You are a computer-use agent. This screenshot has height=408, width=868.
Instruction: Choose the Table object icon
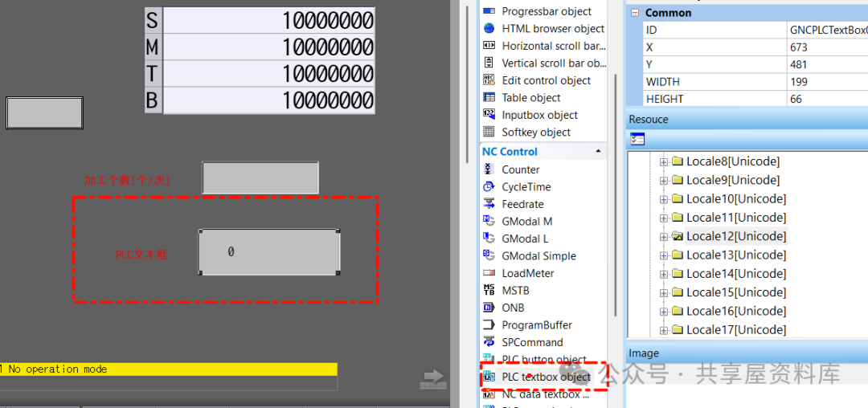coord(489,97)
